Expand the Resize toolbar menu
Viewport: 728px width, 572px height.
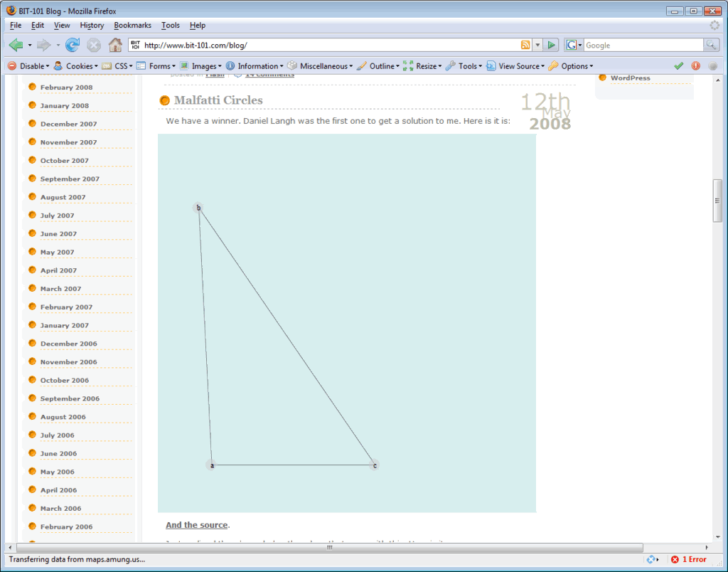click(422, 66)
